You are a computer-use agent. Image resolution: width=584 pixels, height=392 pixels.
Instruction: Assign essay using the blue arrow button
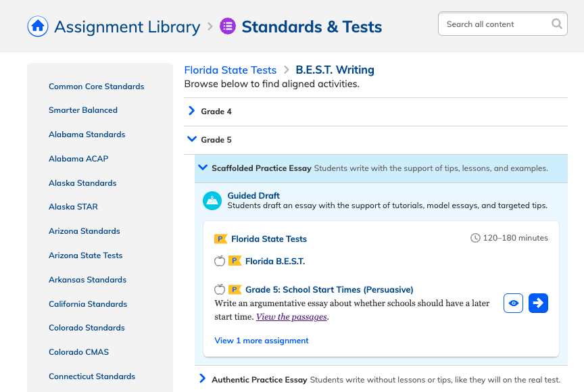538,303
